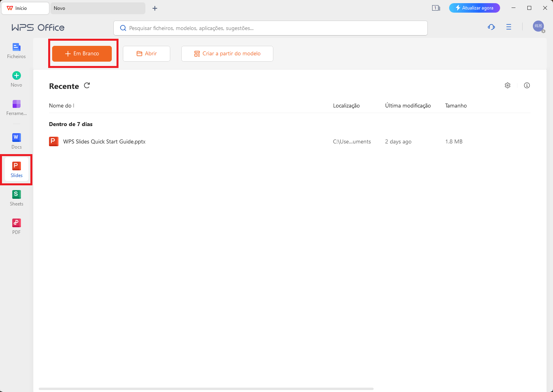Viewport: 553px width, 392px height.
Task: Click the C:\Use...uments location text
Action: pyautogui.click(x=352, y=141)
